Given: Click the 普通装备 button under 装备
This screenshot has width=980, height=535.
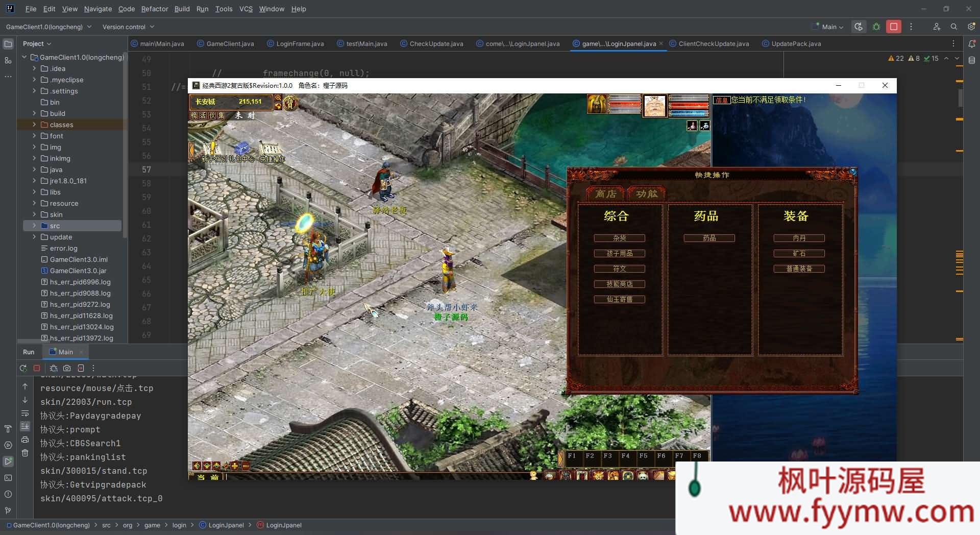Looking at the screenshot, I should pos(799,269).
